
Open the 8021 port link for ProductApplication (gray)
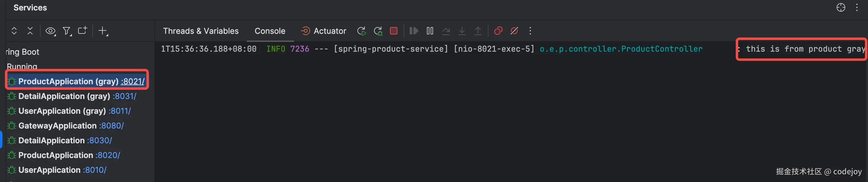pyautogui.click(x=133, y=81)
